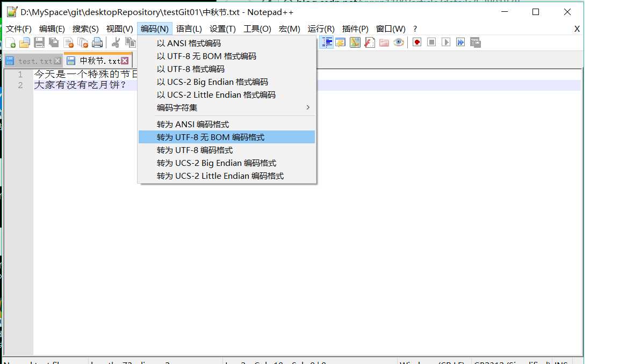Screen dimensions: 619x364
Task: Open the 宏(M) menu
Action: click(290, 29)
